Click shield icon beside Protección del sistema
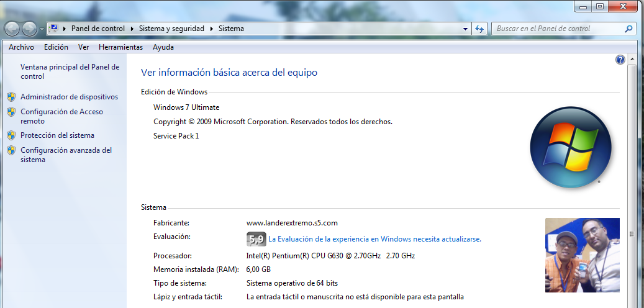Viewport: 644px width, 308px height. tap(11, 135)
